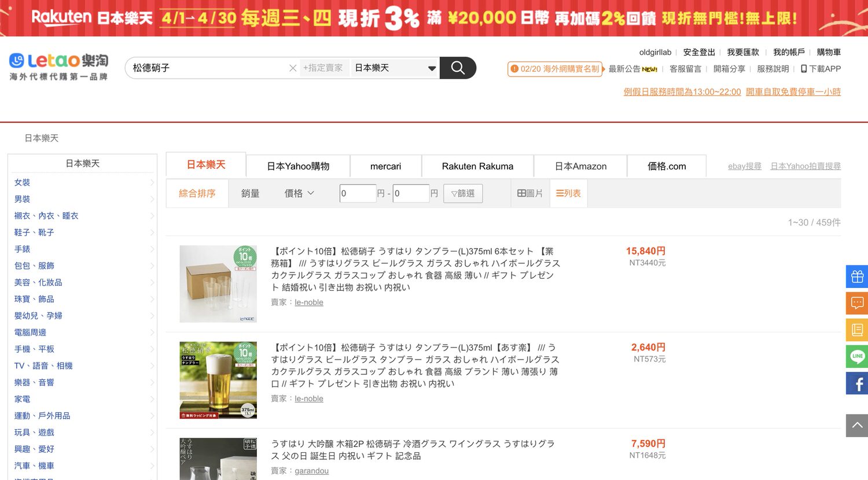Click the back-to-top arrow icon
The image size is (868, 480).
click(x=857, y=426)
